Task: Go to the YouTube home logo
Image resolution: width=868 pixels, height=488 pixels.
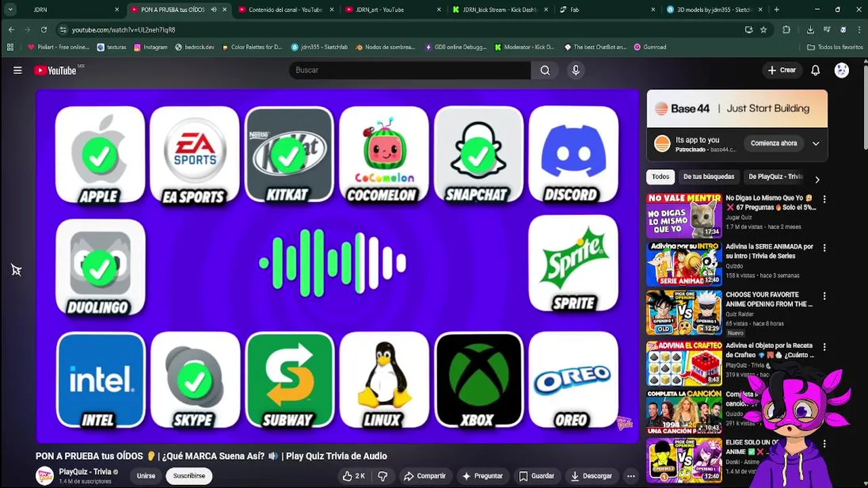Action: tap(56, 70)
